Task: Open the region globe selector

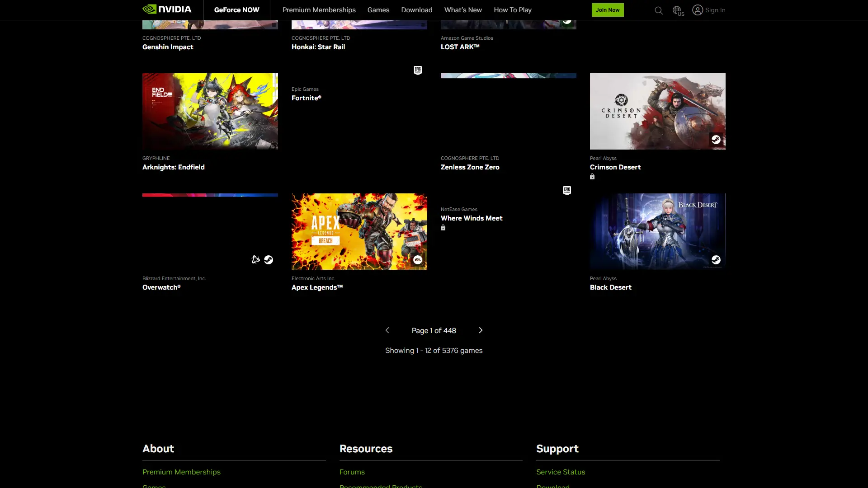Action: click(677, 10)
